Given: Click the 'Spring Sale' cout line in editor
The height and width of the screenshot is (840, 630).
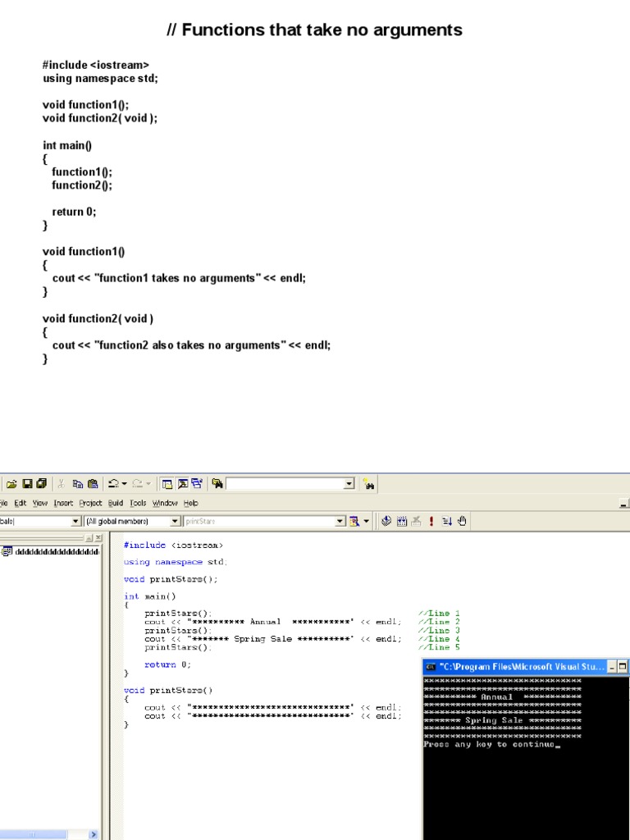Looking at the screenshot, I should click(272, 639).
